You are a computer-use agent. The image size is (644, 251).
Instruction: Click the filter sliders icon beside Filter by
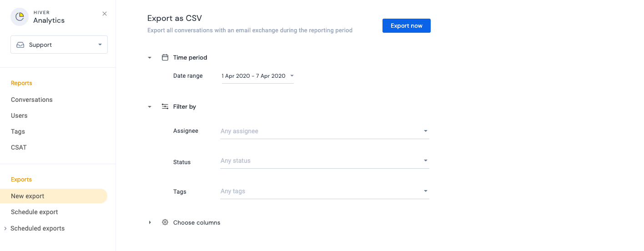[165, 106]
